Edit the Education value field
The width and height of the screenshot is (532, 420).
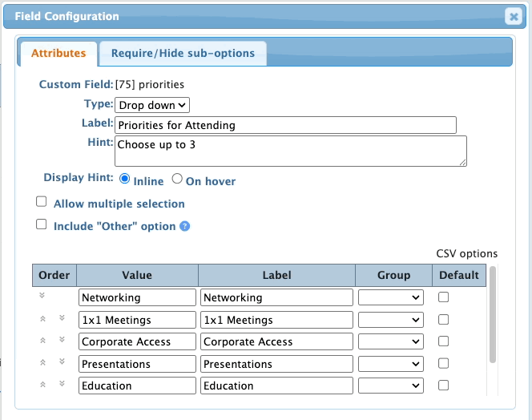point(137,386)
